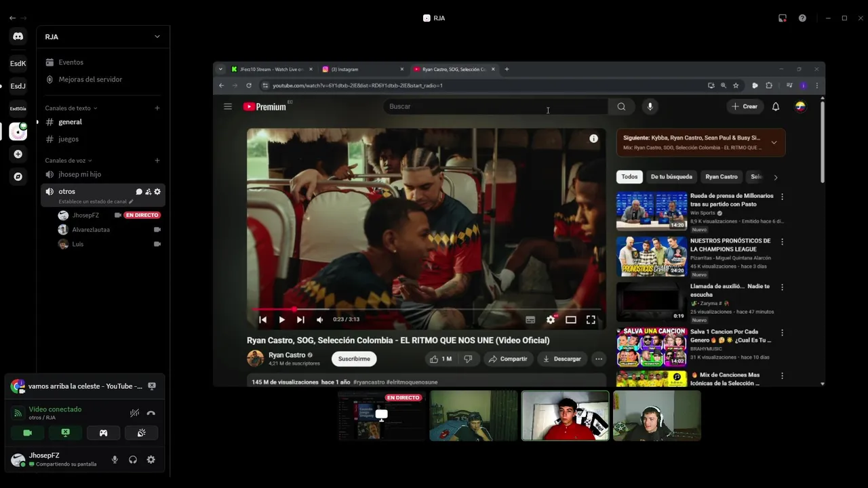Image resolution: width=868 pixels, height=488 pixels.
Task: Click the YouTube Buscar search field
Action: pyautogui.click(x=495, y=106)
